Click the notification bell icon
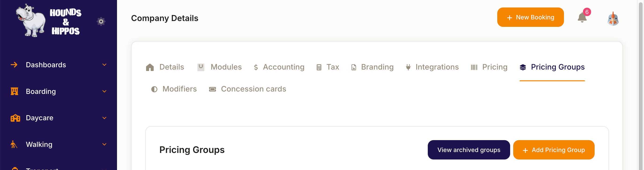This screenshot has width=644, height=170. 582,18
